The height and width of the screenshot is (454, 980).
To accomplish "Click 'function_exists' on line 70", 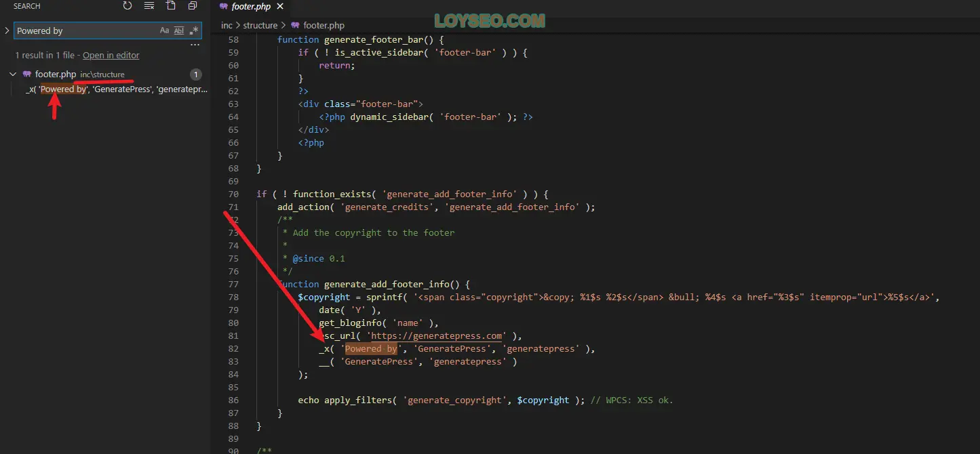I will point(332,194).
